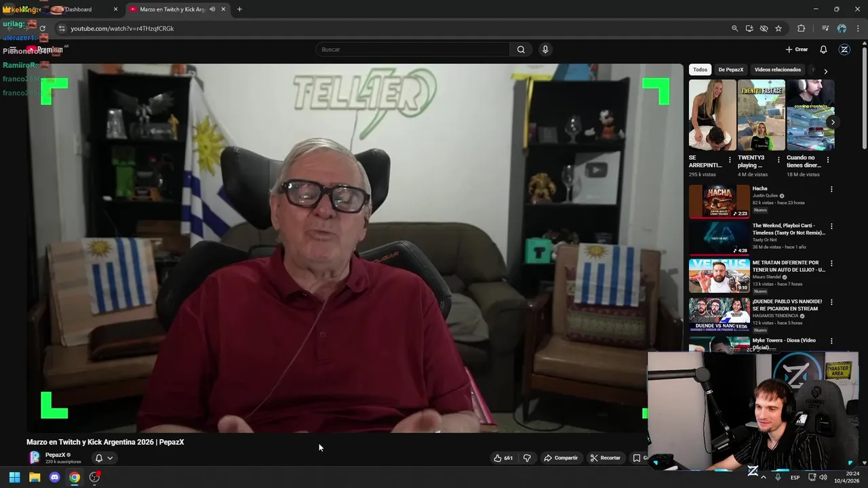This screenshot has height=488, width=868.
Task: Show more filter chips with right arrow
Action: tap(825, 70)
